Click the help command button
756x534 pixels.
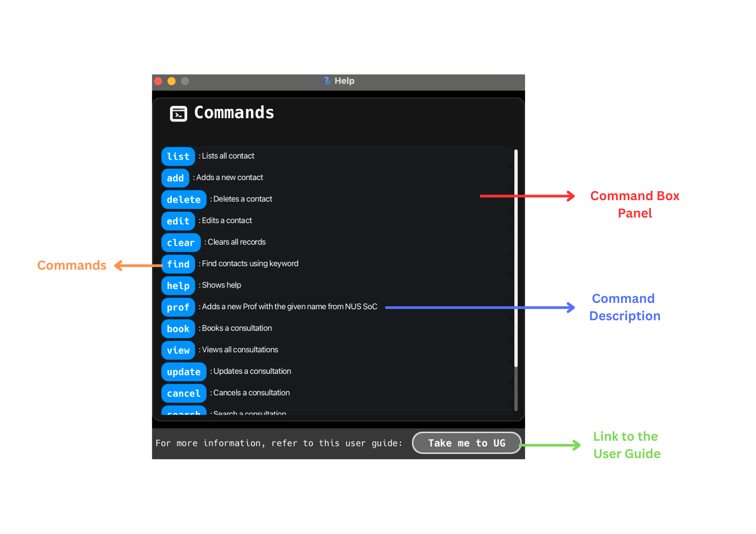179,285
